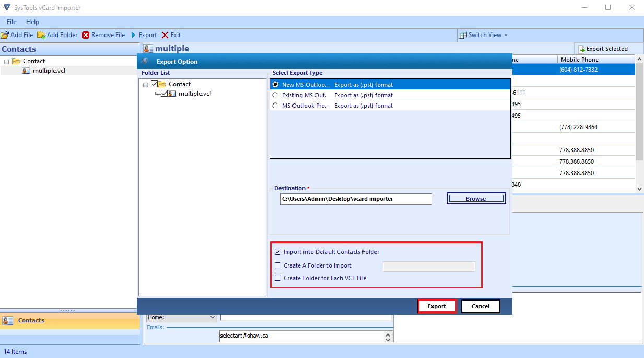Select New MS Outlook export type radio
The height and width of the screenshot is (358, 644).
pyautogui.click(x=275, y=84)
